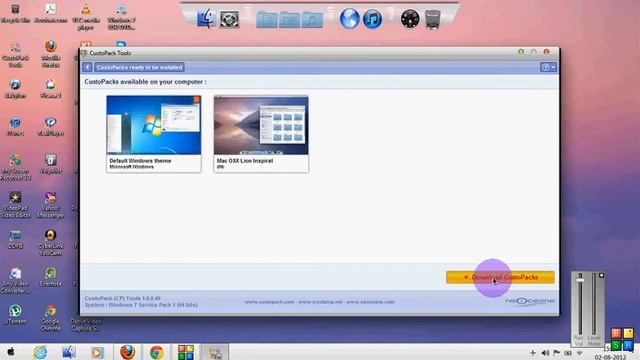This screenshot has width=640, height=360.
Task: Open CyberLink YouCam desktop icon
Action: tap(51, 242)
